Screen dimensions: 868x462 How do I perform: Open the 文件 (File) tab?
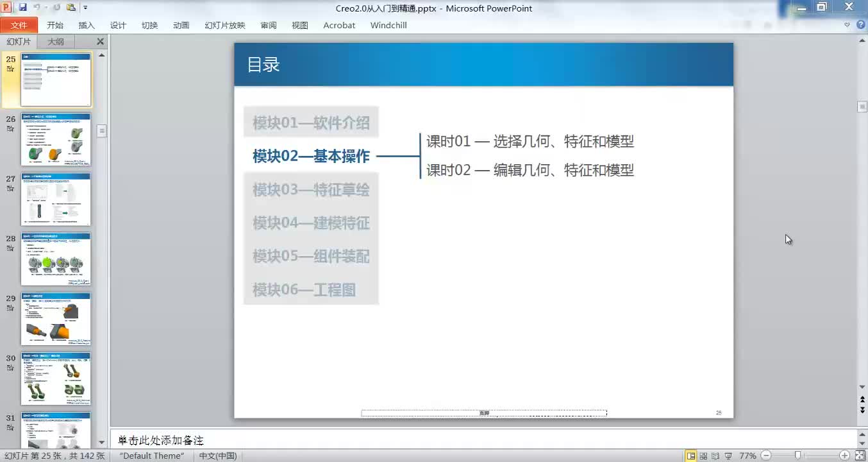click(19, 26)
